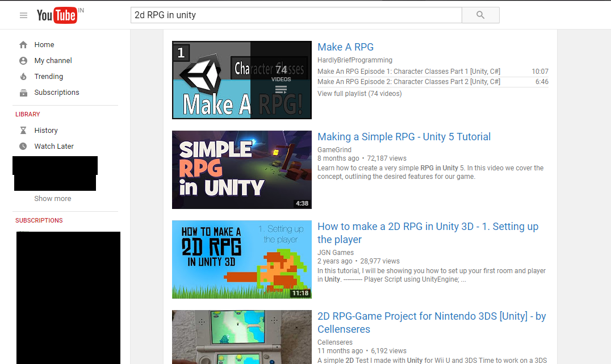The height and width of the screenshot is (364, 611).
Task: Click the '11 months ago • 6,192 views' text
Action: (x=362, y=351)
